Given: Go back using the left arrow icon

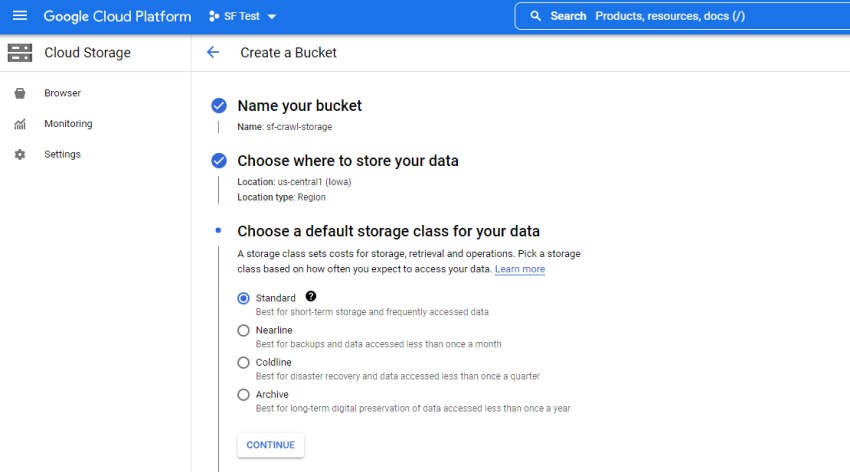Looking at the screenshot, I should click(212, 53).
